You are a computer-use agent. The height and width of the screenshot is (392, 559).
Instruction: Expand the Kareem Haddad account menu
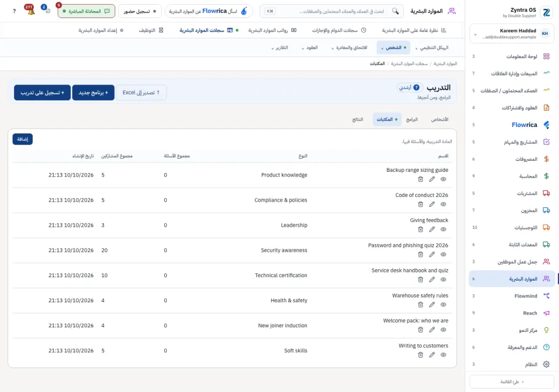coord(512,34)
